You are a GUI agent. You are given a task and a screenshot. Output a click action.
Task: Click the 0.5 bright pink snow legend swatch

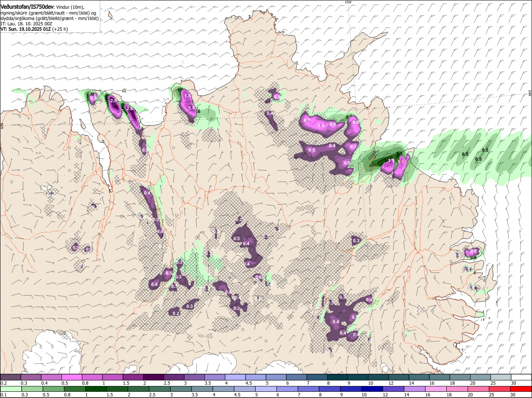click(71, 377)
